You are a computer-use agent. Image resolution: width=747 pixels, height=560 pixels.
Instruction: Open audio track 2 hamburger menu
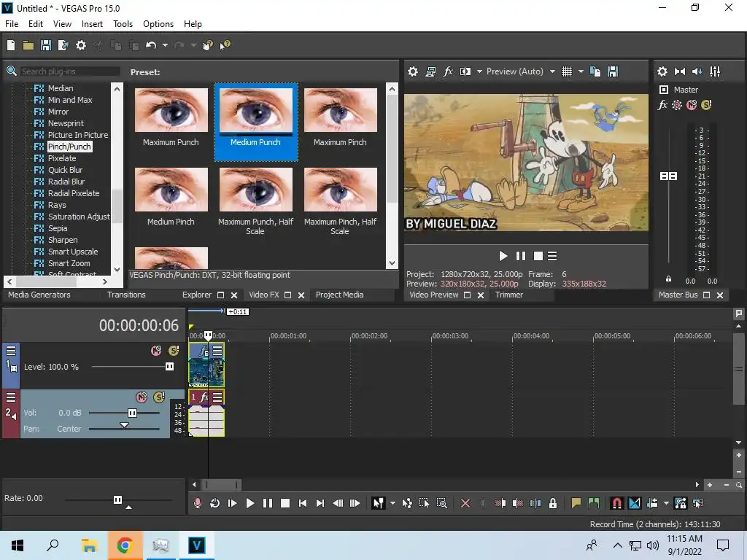11,397
